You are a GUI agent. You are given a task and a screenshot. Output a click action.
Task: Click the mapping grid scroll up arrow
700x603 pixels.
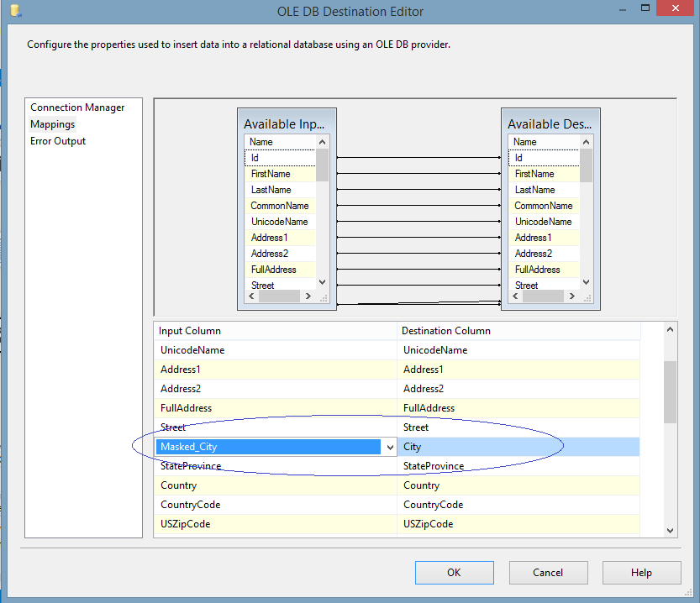670,329
